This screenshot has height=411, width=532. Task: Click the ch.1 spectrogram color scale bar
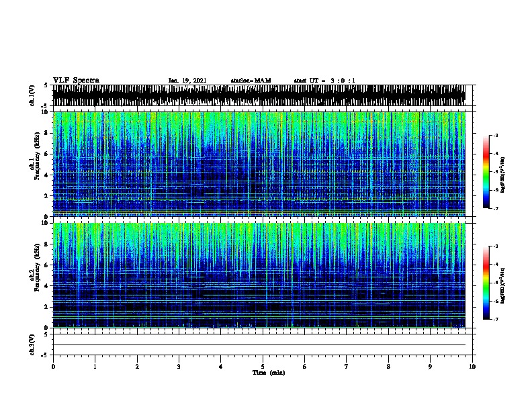pyautogui.click(x=486, y=172)
